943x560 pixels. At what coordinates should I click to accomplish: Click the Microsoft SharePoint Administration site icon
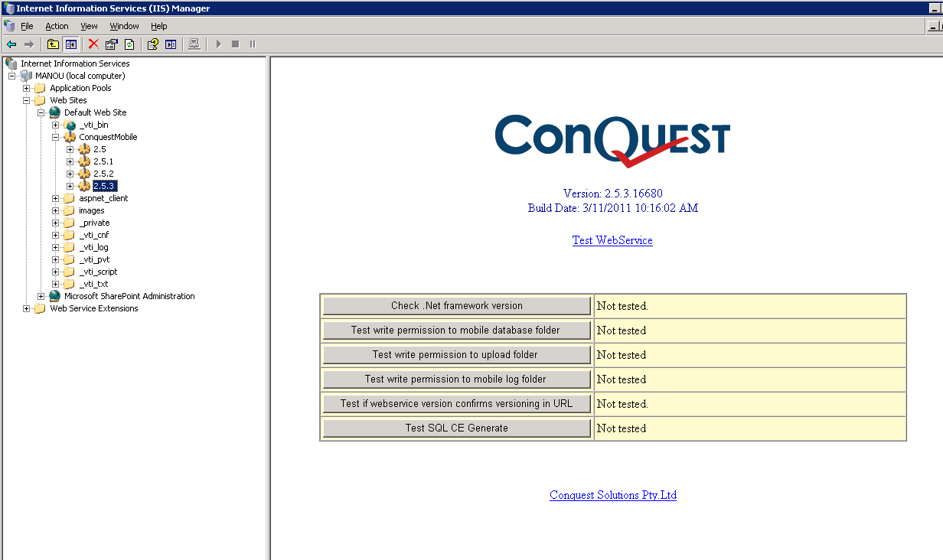[x=54, y=296]
